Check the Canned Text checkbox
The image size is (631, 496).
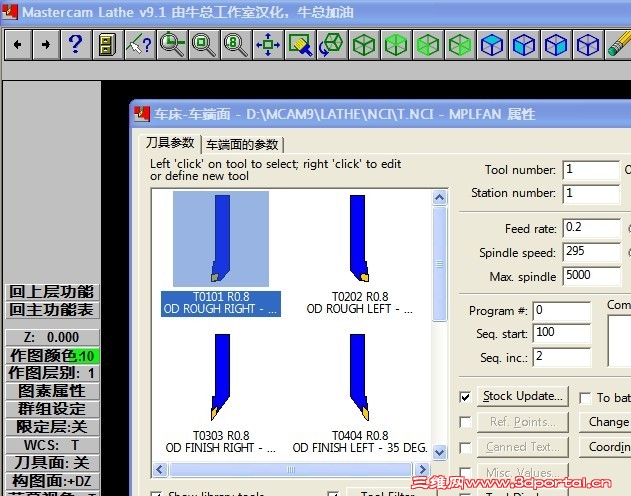click(x=465, y=447)
